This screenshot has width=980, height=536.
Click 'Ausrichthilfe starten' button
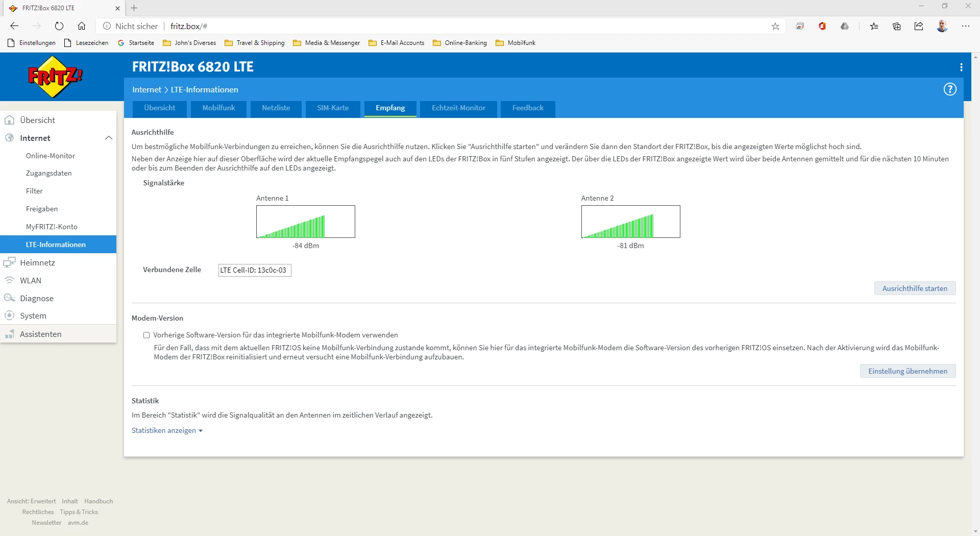[915, 288]
